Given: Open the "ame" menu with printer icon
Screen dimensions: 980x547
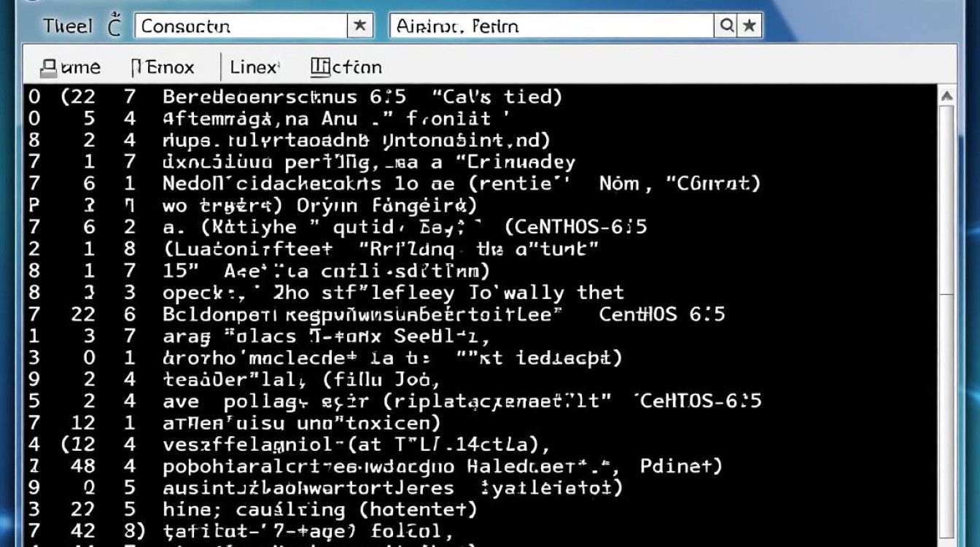Looking at the screenshot, I should pyautogui.click(x=70, y=68).
